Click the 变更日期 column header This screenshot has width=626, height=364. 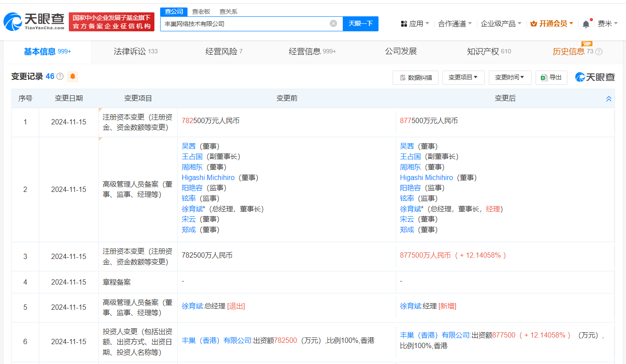[69, 98]
